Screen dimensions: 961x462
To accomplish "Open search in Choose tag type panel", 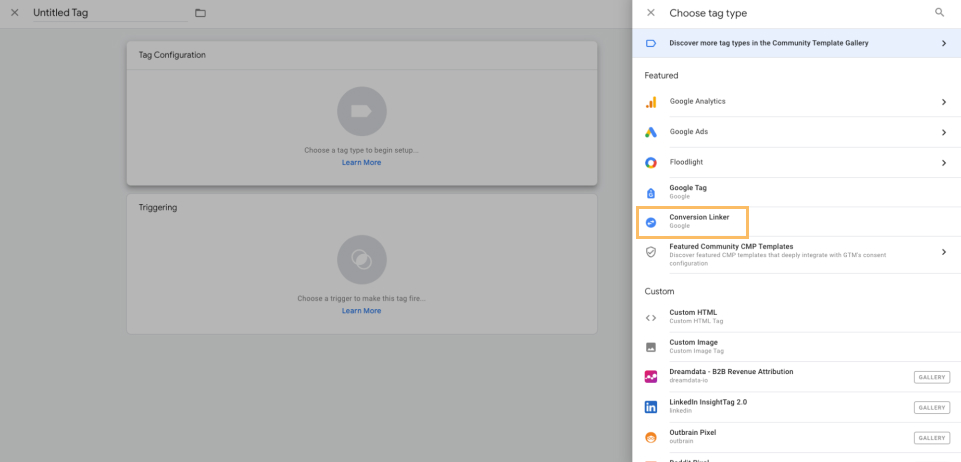I will (940, 12).
